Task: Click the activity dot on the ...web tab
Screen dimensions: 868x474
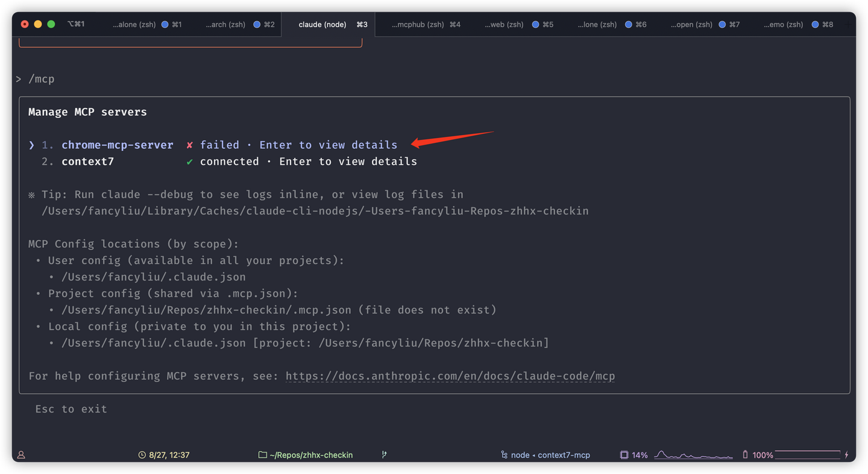Action: click(535, 25)
